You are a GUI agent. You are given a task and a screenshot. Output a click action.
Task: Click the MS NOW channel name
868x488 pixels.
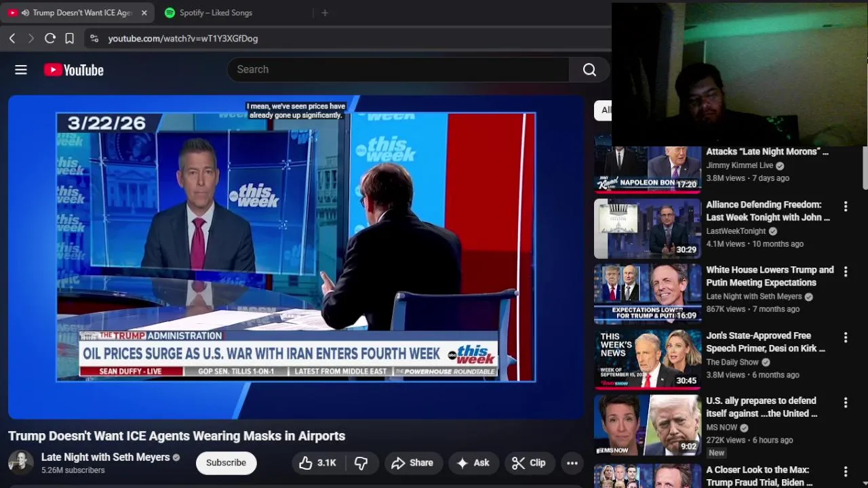pyautogui.click(x=722, y=428)
